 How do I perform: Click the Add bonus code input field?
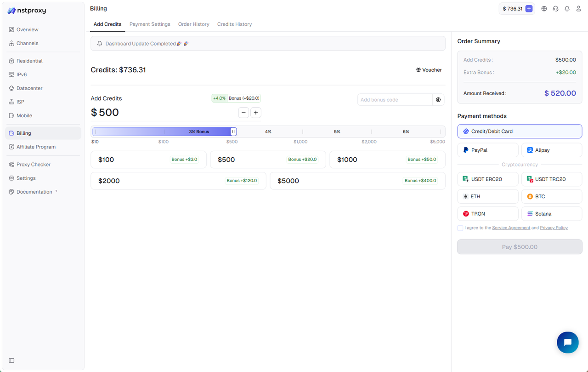coord(395,100)
